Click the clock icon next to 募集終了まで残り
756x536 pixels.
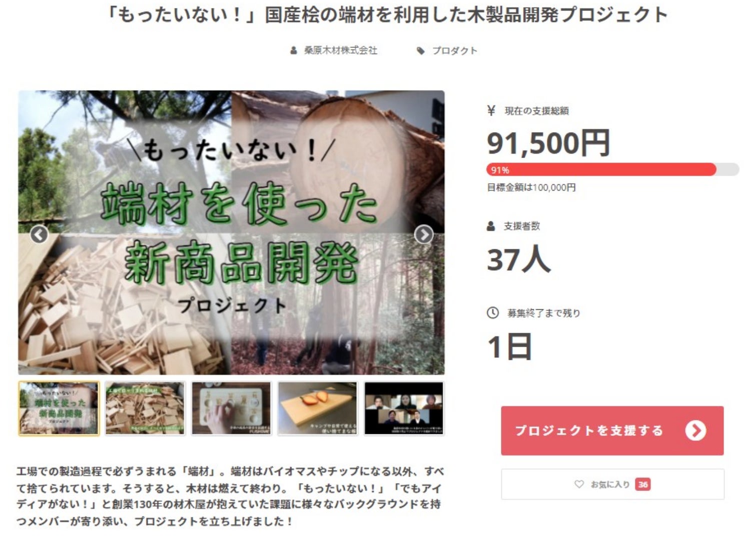click(x=493, y=313)
